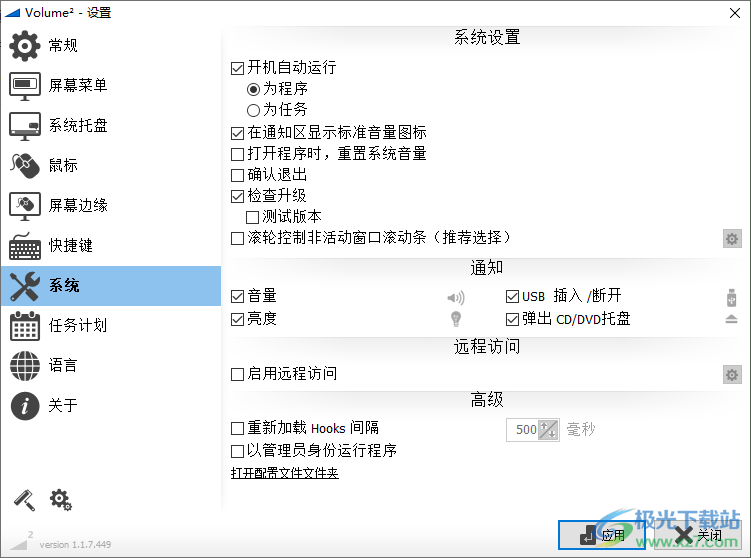Viewport: 751px width, 558px height.
Task: Select the 为任务 radio option
Action: (x=253, y=109)
